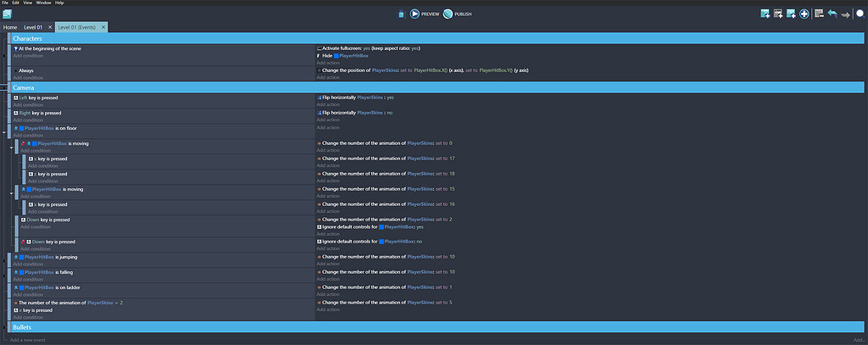Screen dimensions: 868x345
Task: Collapse the inverted 'PlayerHitBox is moving' sub-event
Action: click(12, 147)
